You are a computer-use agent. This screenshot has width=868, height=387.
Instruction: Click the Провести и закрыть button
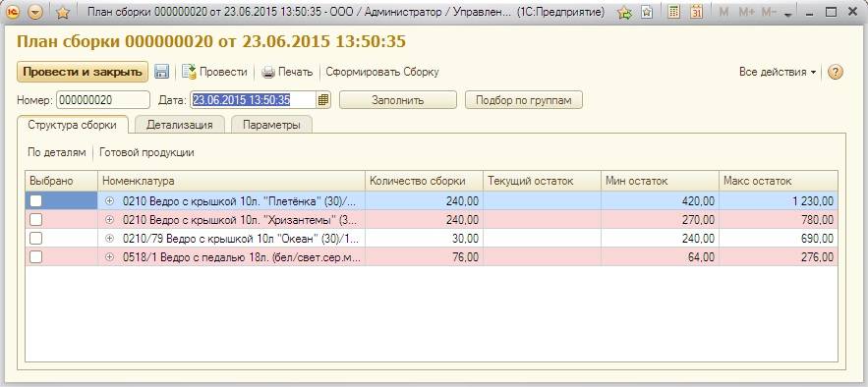point(83,72)
